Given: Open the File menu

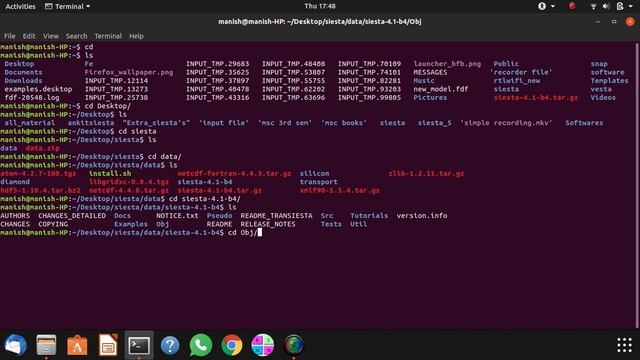Looking at the screenshot, I should [9, 36].
